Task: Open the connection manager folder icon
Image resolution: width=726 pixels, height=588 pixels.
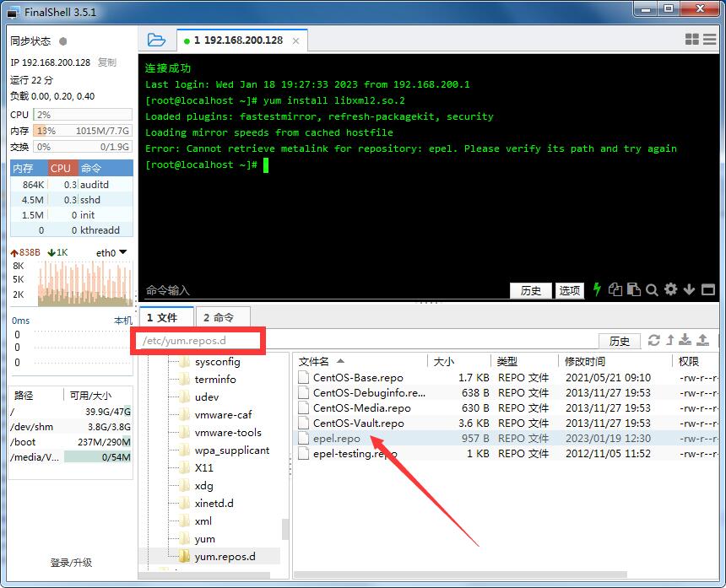Action: pos(156,40)
